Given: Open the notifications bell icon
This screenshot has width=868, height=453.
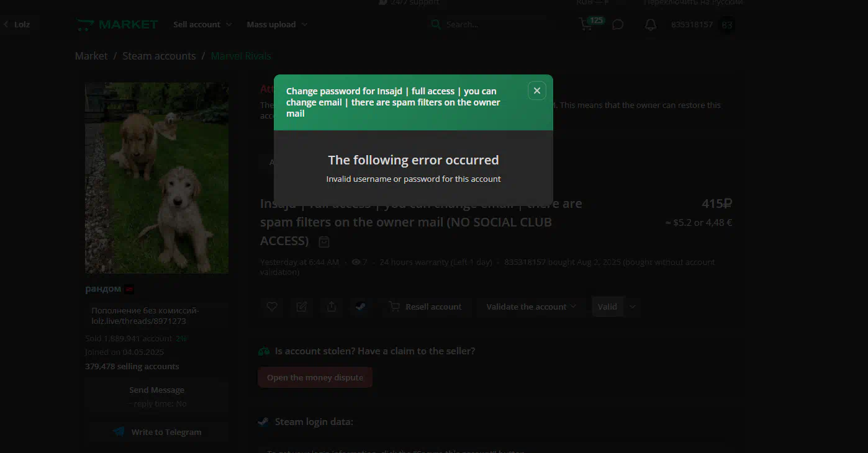Looking at the screenshot, I should tap(650, 25).
